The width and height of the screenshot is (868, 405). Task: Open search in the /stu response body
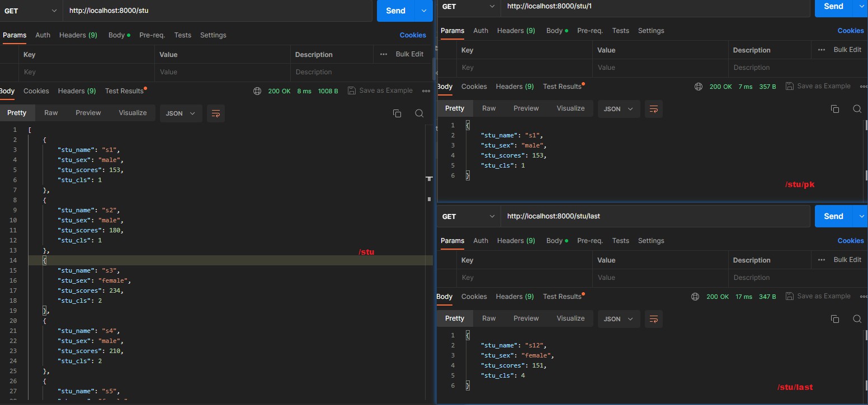419,113
